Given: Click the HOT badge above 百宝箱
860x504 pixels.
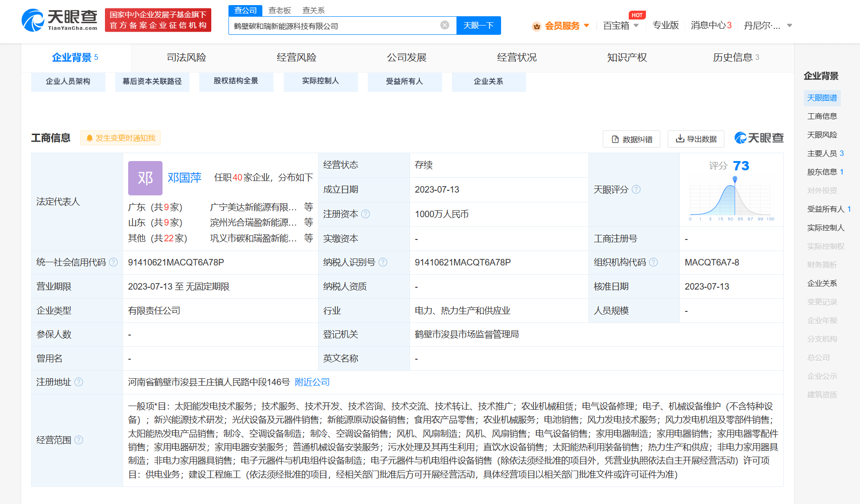Looking at the screenshot, I should (x=637, y=15).
